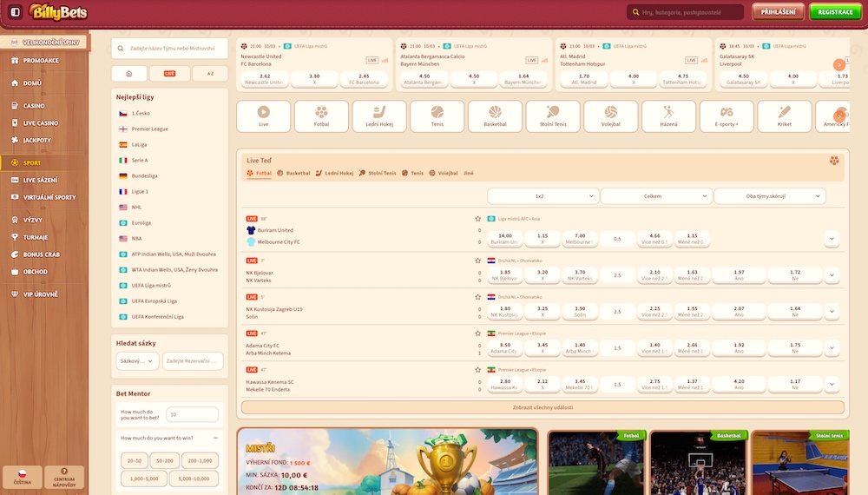Focus the top games search field
This screenshot has height=495, width=868.
686,11
